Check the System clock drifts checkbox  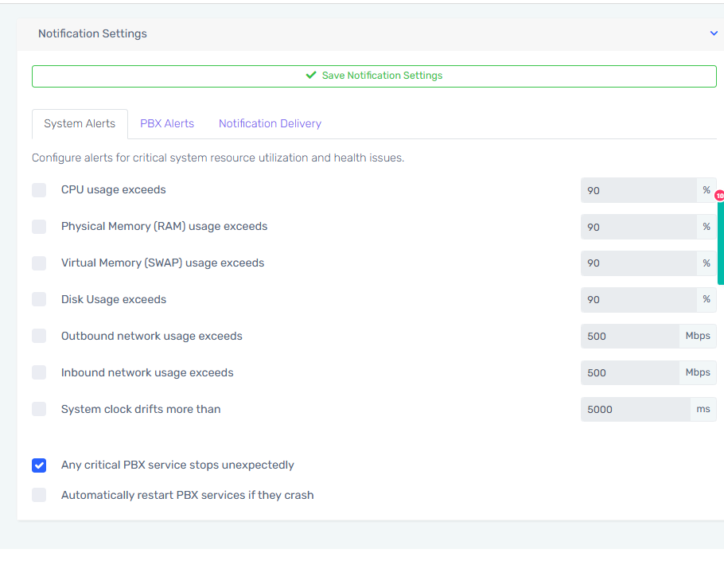[39, 410]
